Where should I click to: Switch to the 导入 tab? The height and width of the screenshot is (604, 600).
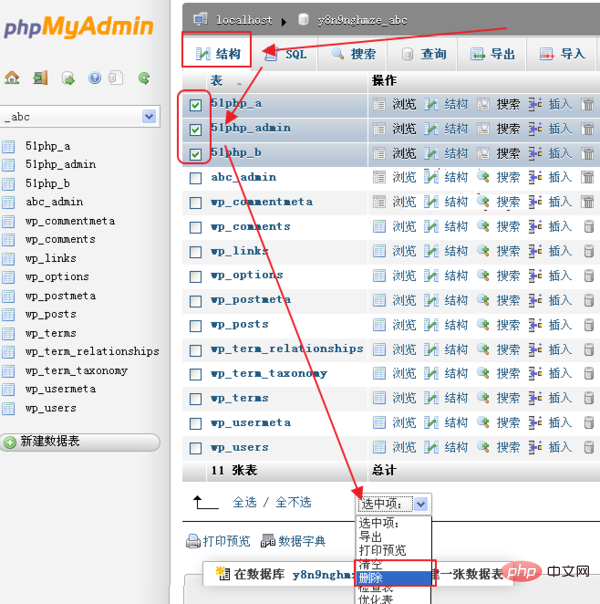click(561, 54)
